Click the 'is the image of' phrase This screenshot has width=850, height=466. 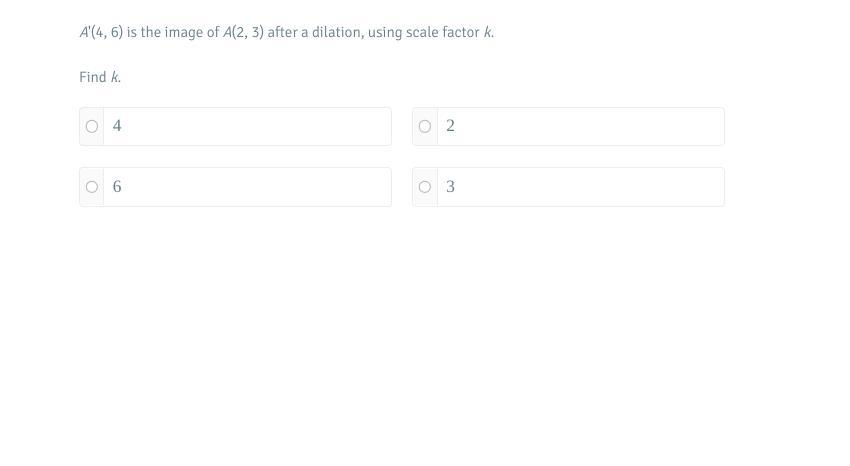tap(173, 33)
